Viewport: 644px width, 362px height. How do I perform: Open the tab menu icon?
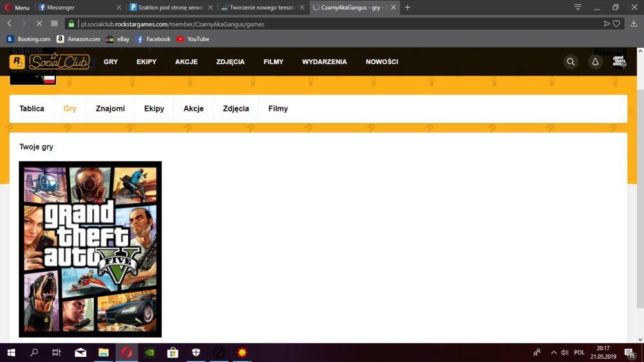578,7
